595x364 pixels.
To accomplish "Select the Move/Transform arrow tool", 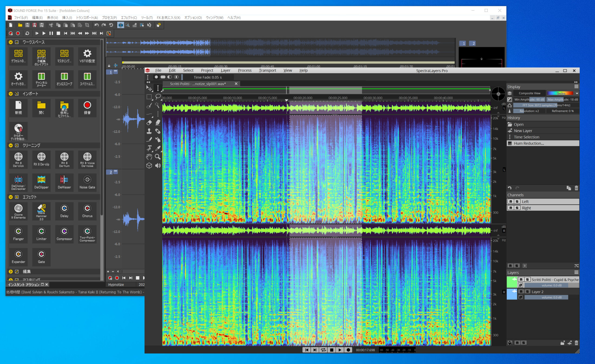I will pos(149,88).
